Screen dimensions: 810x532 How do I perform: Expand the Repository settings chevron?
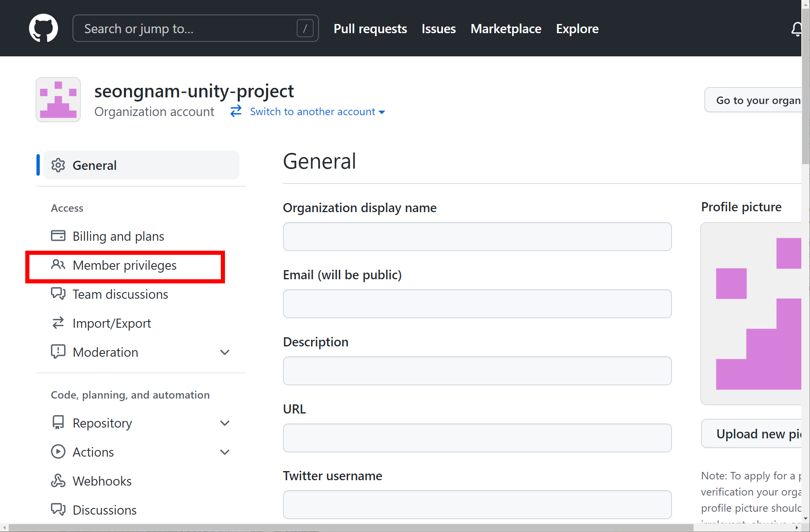coord(225,423)
